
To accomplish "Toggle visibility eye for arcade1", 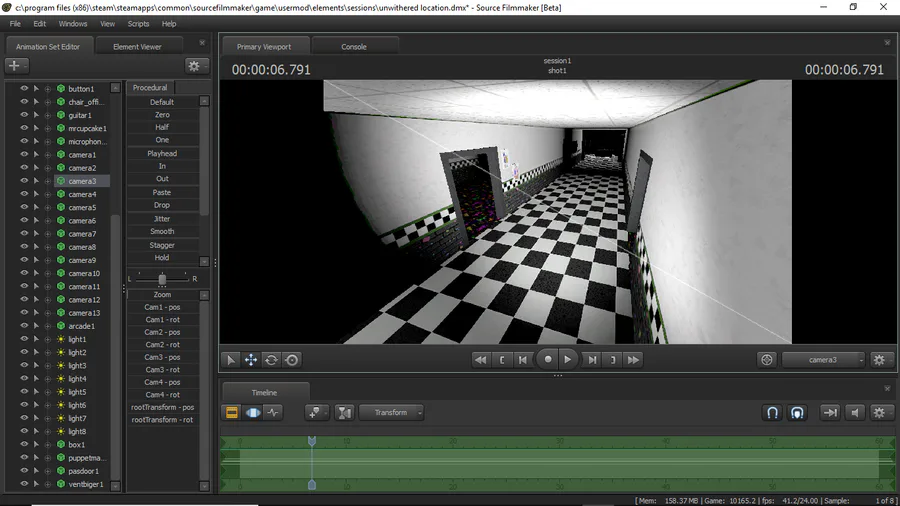I will coord(24,326).
